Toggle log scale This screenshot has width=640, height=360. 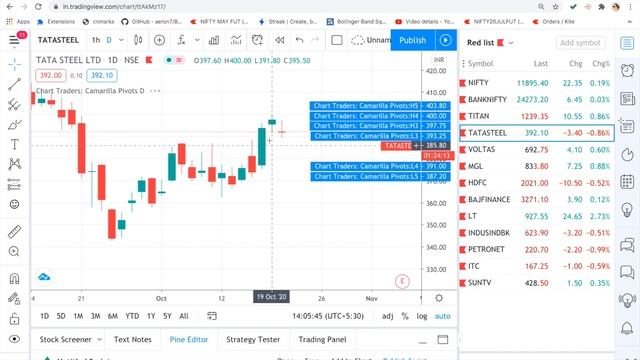(422, 316)
